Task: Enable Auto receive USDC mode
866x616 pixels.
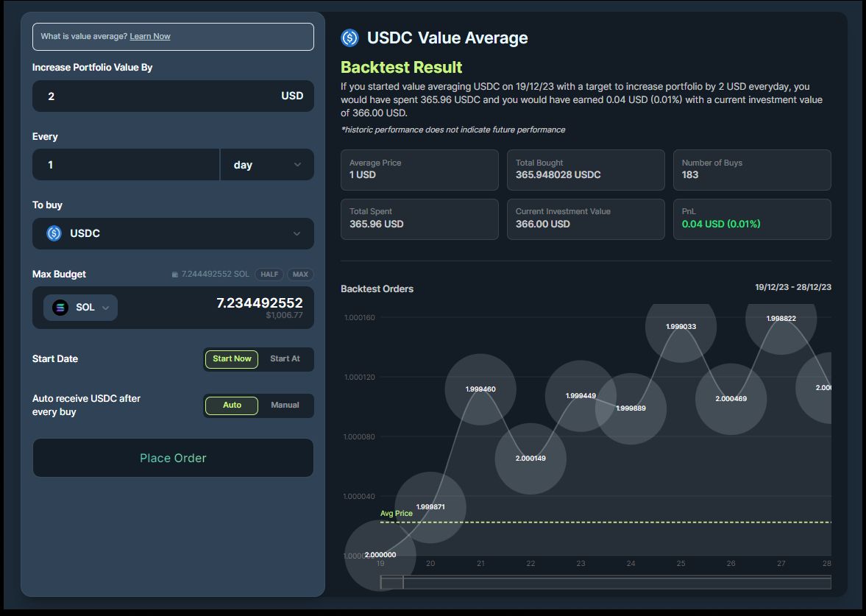Action: [x=232, y=406]
